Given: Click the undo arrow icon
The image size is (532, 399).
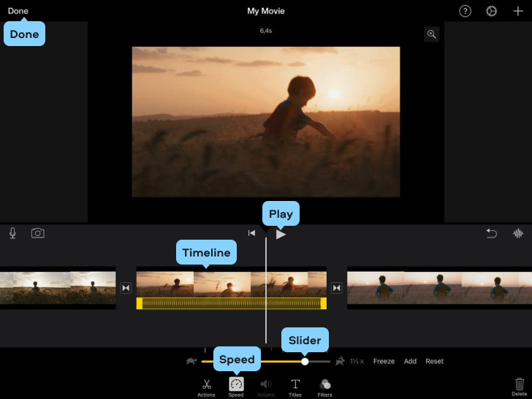Looking at the screenshot, I should (491, 233).
